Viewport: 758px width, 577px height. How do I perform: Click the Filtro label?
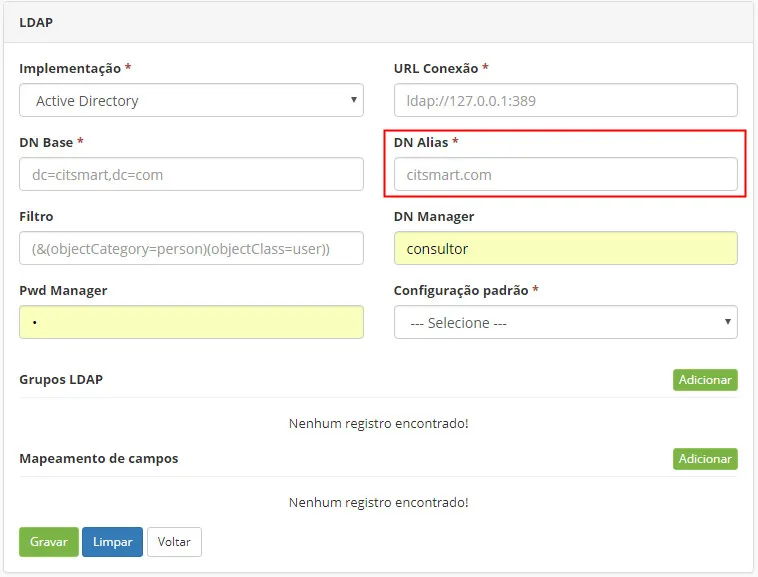pos(36,216)
